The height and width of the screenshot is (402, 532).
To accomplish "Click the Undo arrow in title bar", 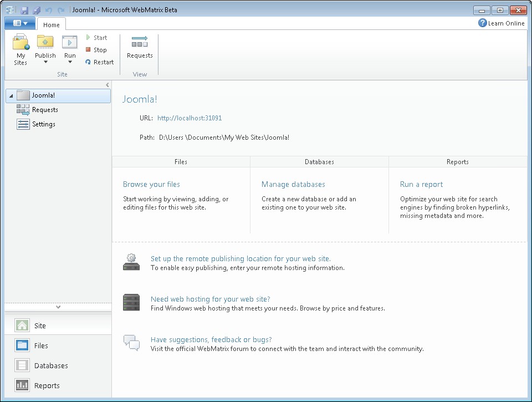I will tap(49, 10).
